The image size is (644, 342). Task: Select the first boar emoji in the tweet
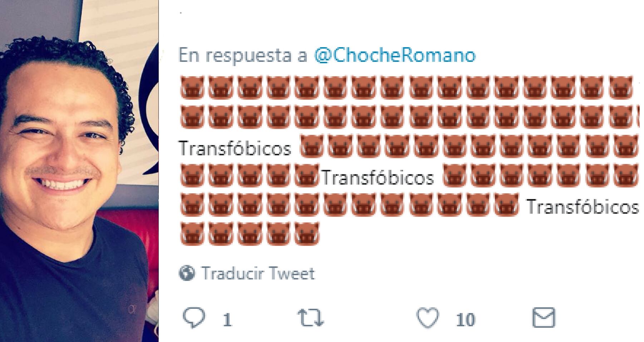tap(192, 87)
